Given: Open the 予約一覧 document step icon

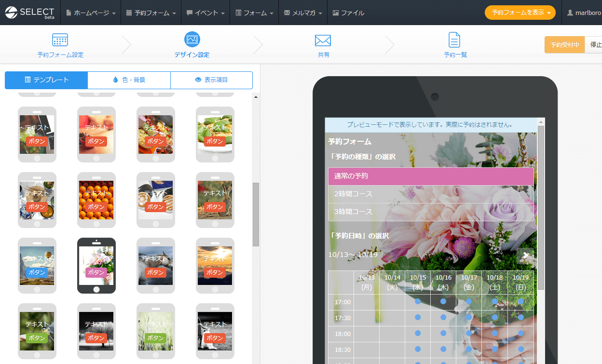Looking at the screenshot, I should [454, 40].
